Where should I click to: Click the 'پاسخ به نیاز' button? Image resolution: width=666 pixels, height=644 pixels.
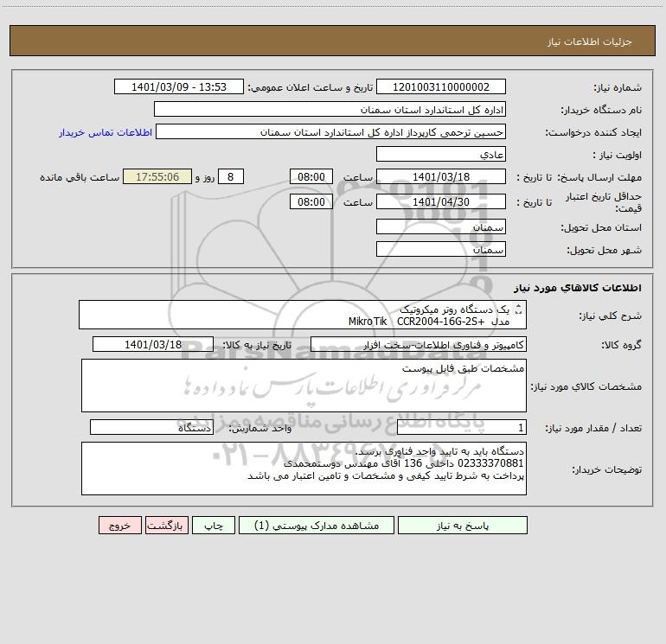[x=462, y=526]
